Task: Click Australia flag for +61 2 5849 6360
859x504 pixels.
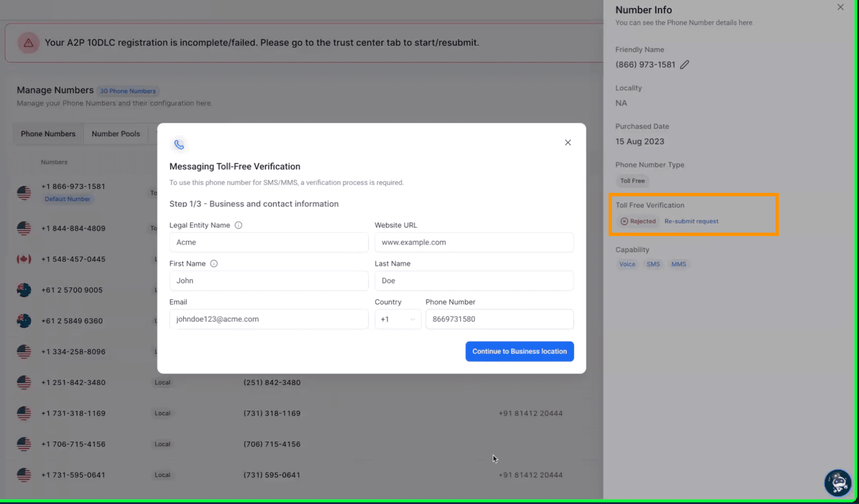Action: coord(24,321)
